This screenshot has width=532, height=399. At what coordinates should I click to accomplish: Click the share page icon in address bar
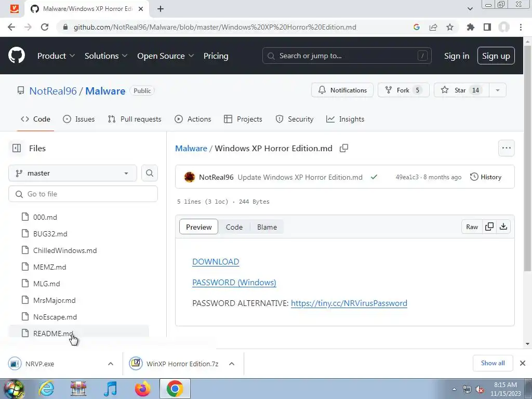point(433,27)
